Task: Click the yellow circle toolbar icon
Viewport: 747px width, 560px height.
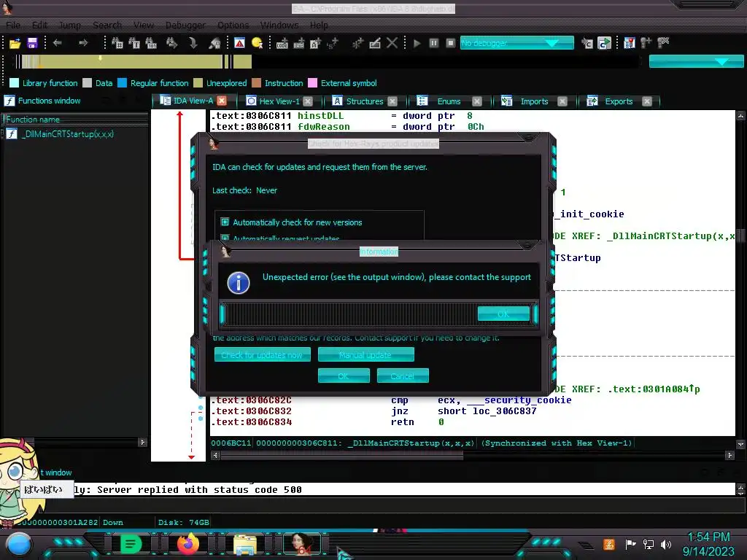Action: [258, 43]
